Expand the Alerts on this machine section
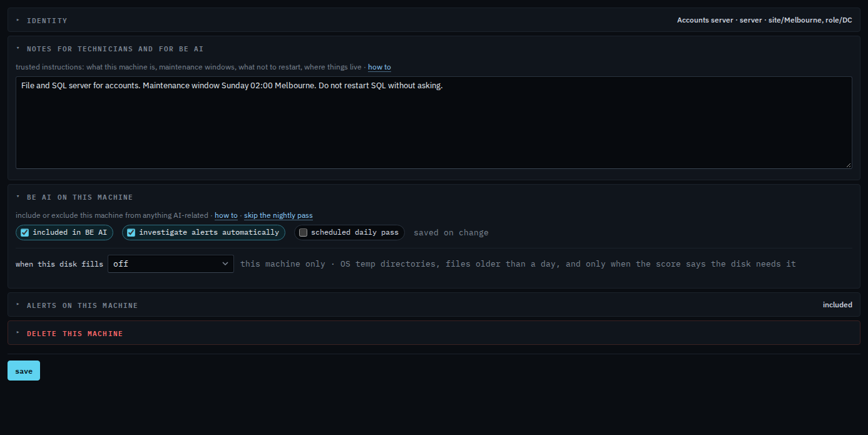The height and width of the screenshot is (435, 868). 18,305
